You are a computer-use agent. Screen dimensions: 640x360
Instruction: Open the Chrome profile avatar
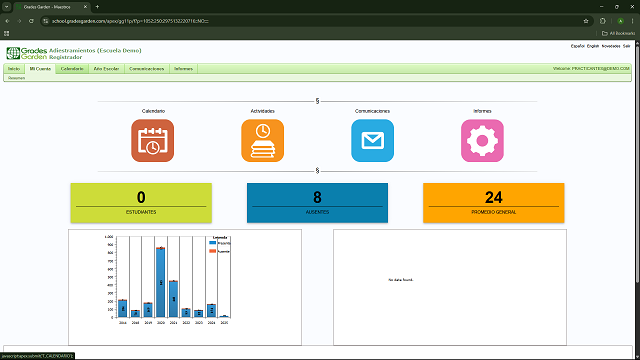point(620,21)
